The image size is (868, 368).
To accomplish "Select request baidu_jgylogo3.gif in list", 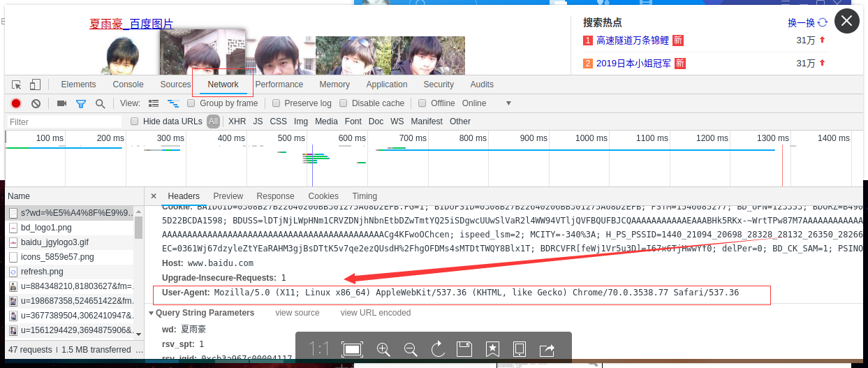I will (71, 242).
